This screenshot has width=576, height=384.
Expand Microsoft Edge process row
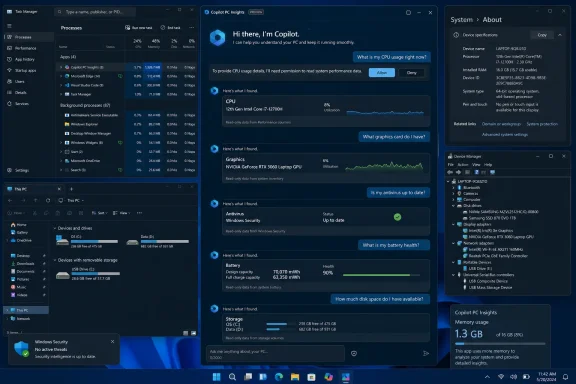[61, 76]
